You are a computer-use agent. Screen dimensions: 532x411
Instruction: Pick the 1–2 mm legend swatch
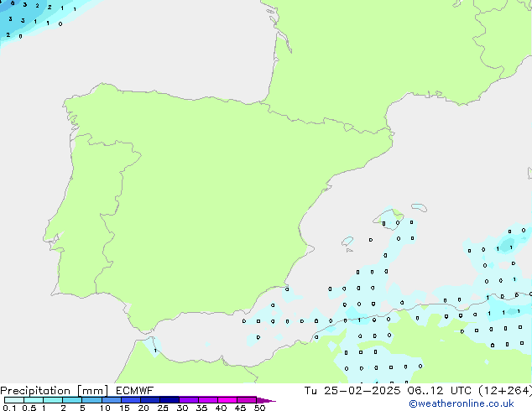[x=53, y=400]
